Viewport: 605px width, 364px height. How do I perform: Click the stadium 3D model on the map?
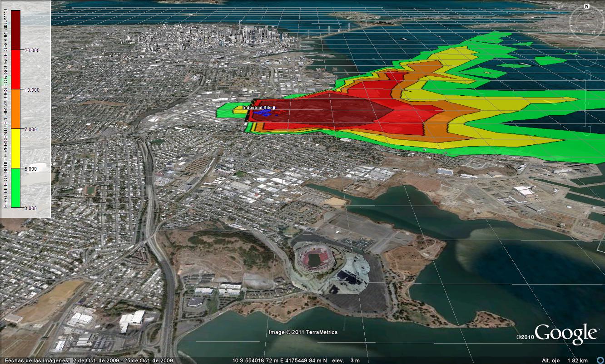(312, 257)
